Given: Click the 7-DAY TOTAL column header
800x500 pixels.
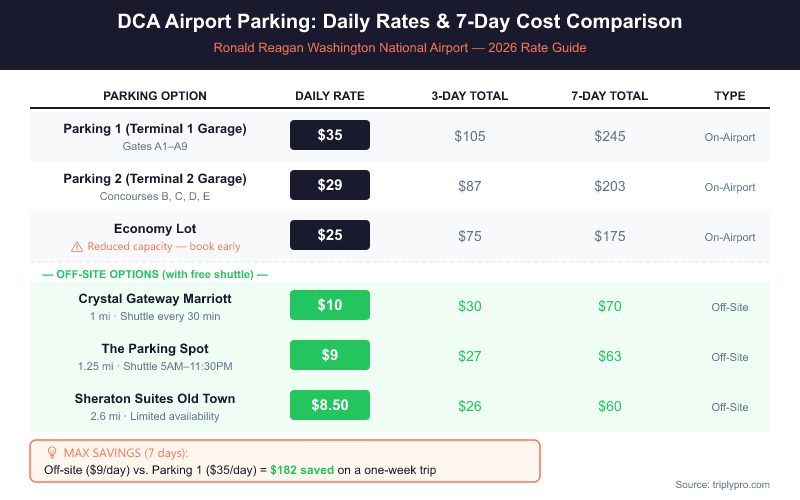Looking at the screenshot, I should coord(610,96).
